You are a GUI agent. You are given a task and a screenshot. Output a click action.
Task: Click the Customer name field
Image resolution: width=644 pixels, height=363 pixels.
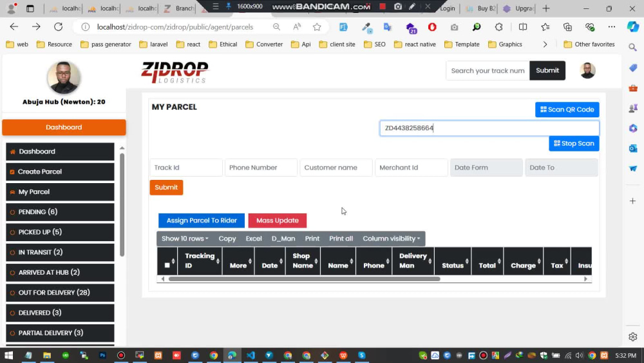[336, 168]
